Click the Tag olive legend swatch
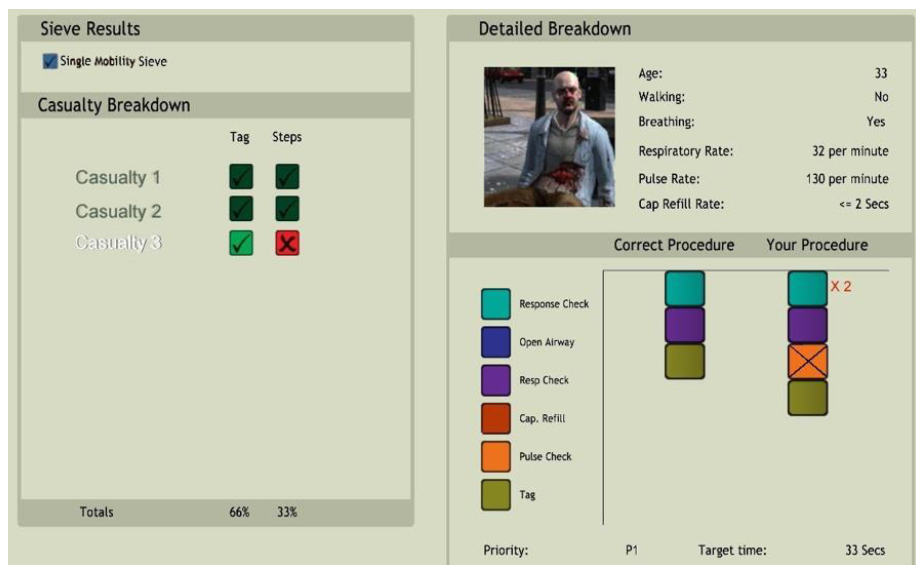 click(496, 495)
